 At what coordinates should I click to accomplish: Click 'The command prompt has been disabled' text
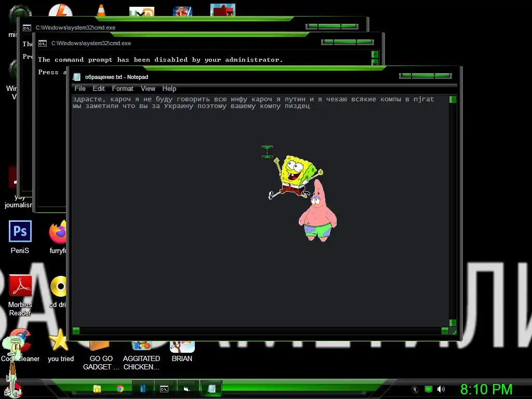point(160,60)
